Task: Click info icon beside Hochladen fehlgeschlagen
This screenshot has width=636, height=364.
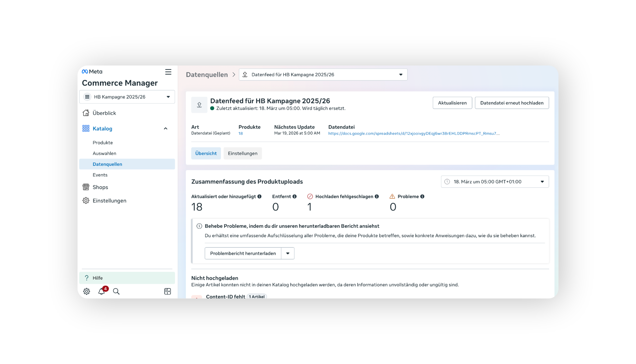Action: (377, 197)
